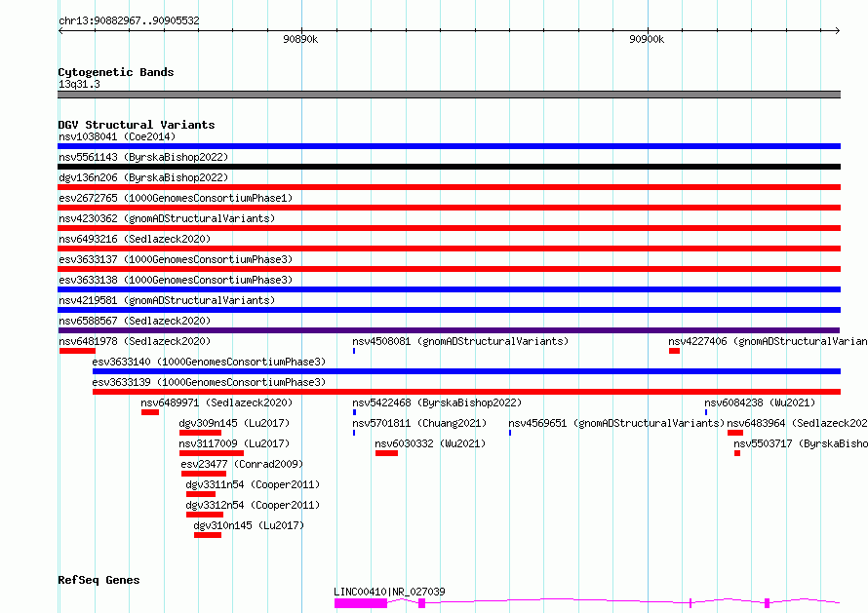This screenshot has height=613, width=868.
Task: Click the nsv6481978 red variant bar
Action: (77, 351)
